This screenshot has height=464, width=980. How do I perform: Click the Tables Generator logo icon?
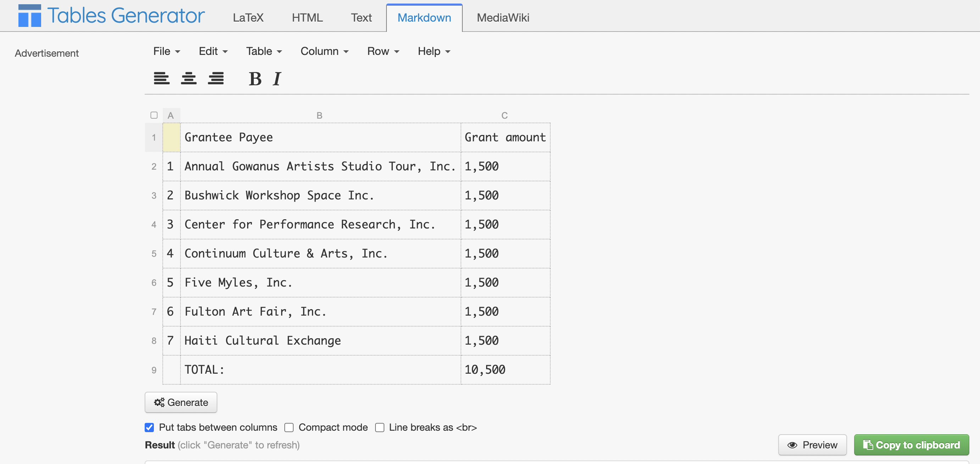[30, 16]
